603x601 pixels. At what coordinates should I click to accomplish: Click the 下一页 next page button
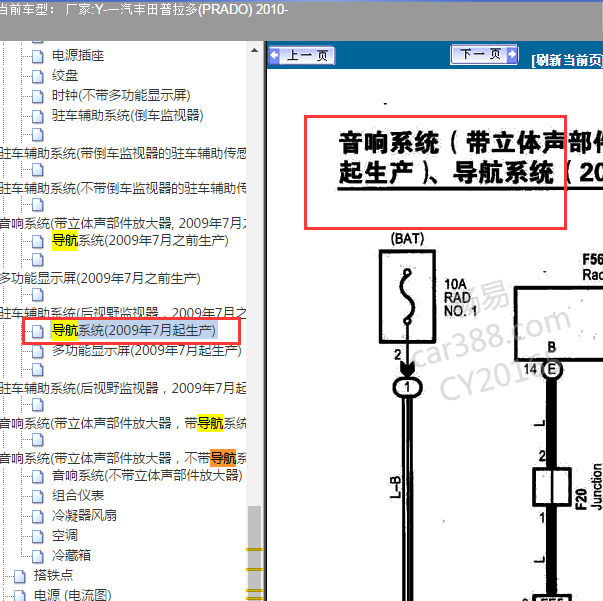pyautogui.click(x=484, y=55)
